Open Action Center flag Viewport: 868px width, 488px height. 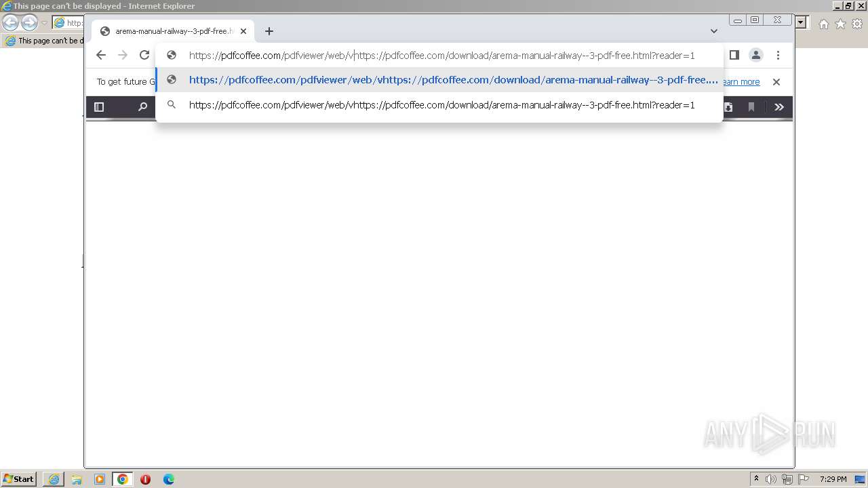click(804, 479)
